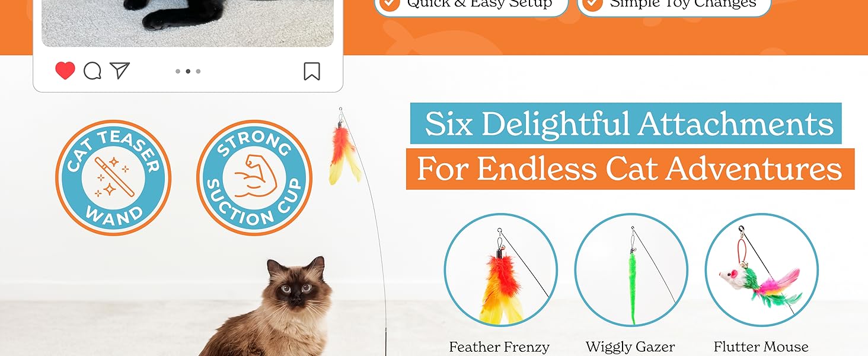Viewport: 868px width, 356px height.
Task: Toggle the bookmark save icon
Action: [x=312, y=71]
